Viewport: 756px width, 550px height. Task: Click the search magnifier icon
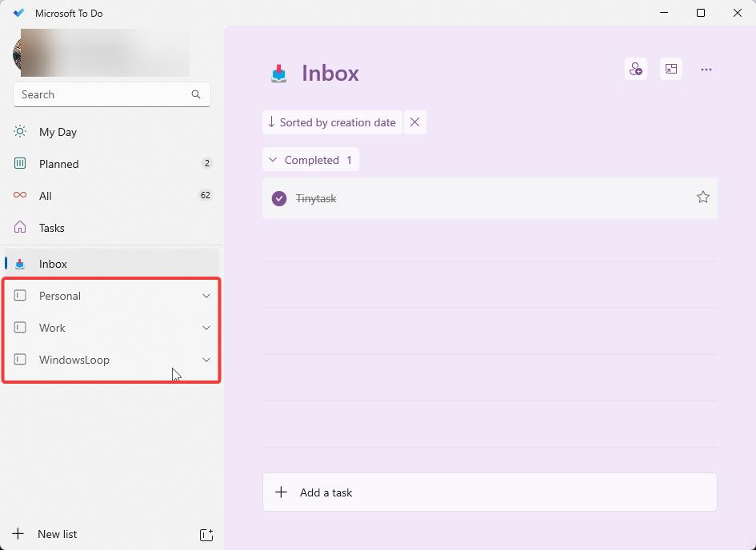tap(196, 94)
